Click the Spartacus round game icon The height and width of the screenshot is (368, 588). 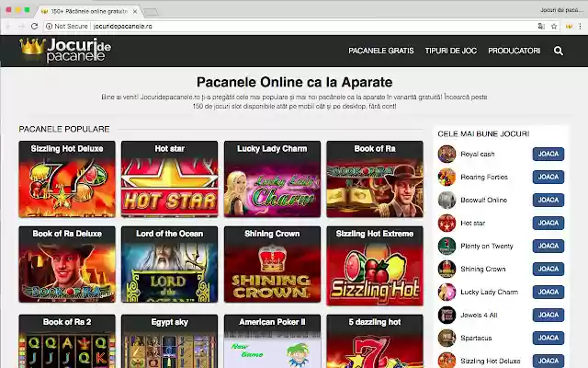tap(447, 338)
